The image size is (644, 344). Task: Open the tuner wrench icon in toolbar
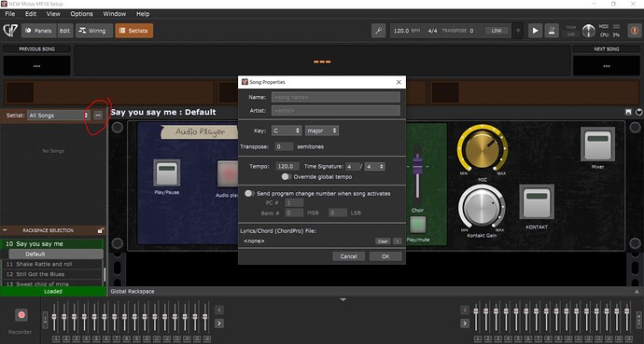coord(378,31)
